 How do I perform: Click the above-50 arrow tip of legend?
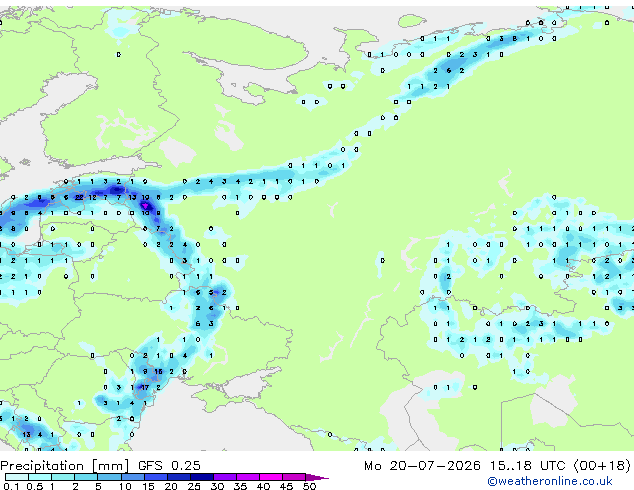click(317, 478)
